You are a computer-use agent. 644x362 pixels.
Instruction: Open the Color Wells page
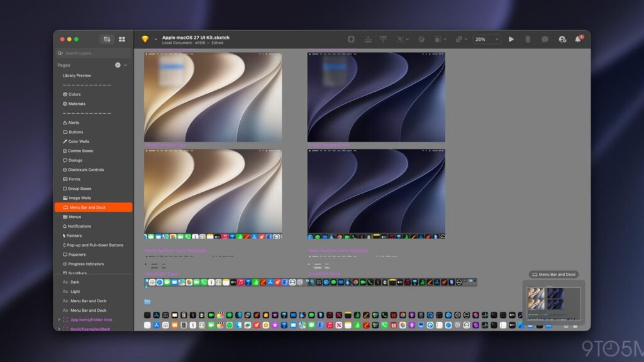point(76,141)
